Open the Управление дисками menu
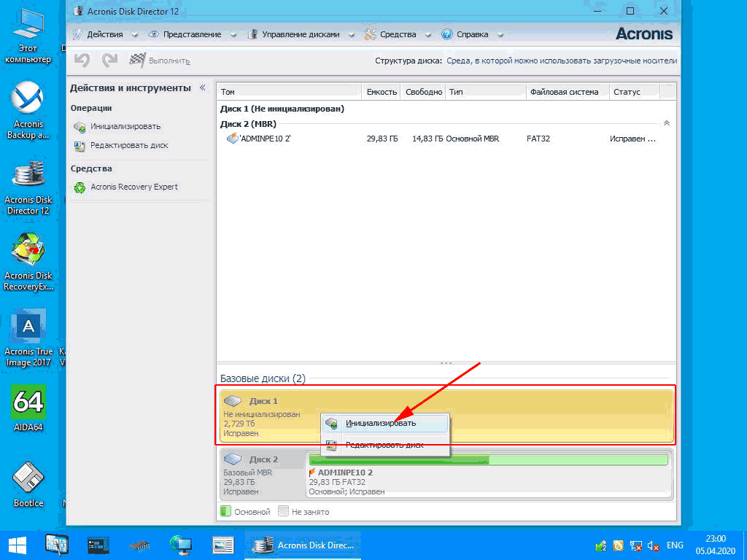This screenshot has width=747, height=560. 301,34
